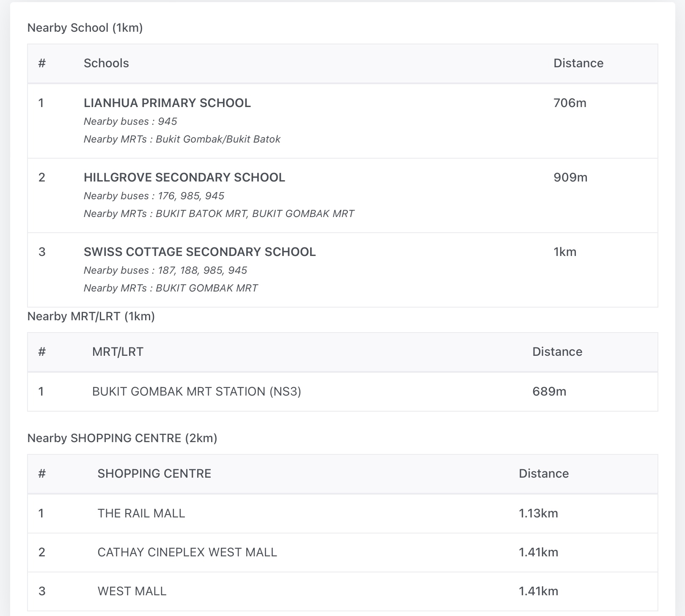Click the Nearby School (1km) heading

coord(85,28)
